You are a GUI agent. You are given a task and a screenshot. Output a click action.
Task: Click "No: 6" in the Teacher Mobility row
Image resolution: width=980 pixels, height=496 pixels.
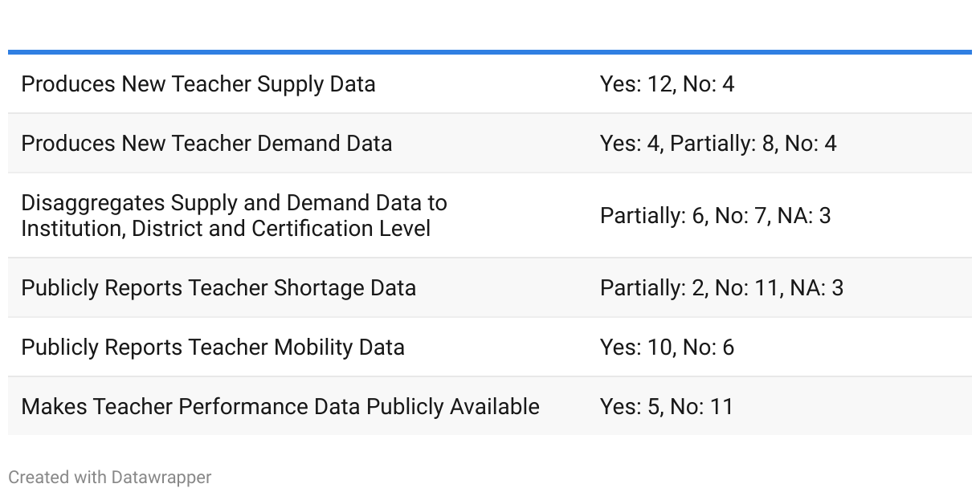click(x=708, y=348)
